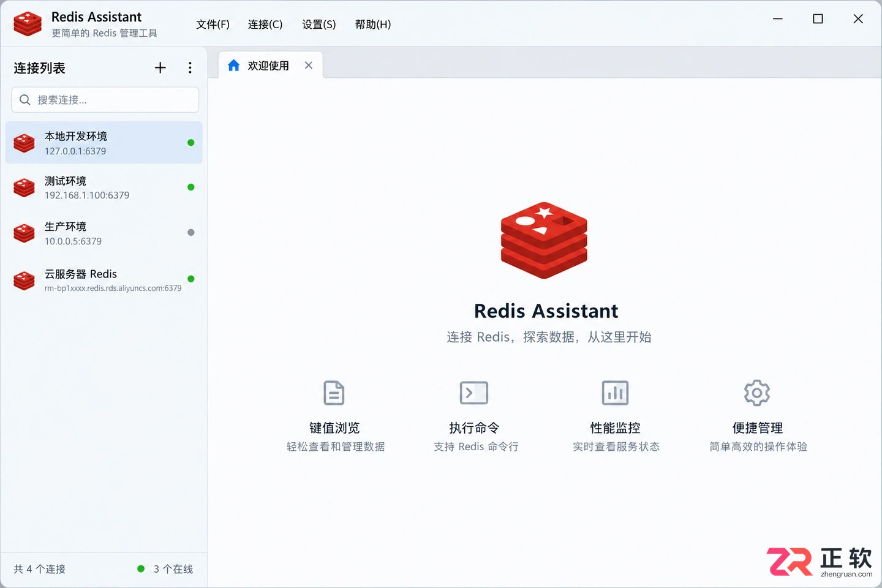Click the 实时查看服务状态 description
The image size is (882, 588).
click(x=616, y=447)
